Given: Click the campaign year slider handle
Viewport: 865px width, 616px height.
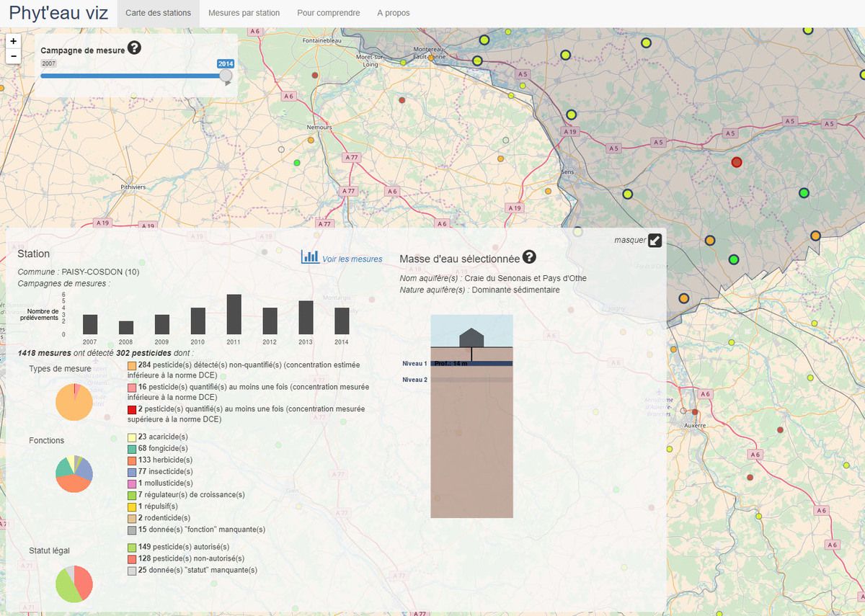Looking at the screenshot, I should click(226, 76).
